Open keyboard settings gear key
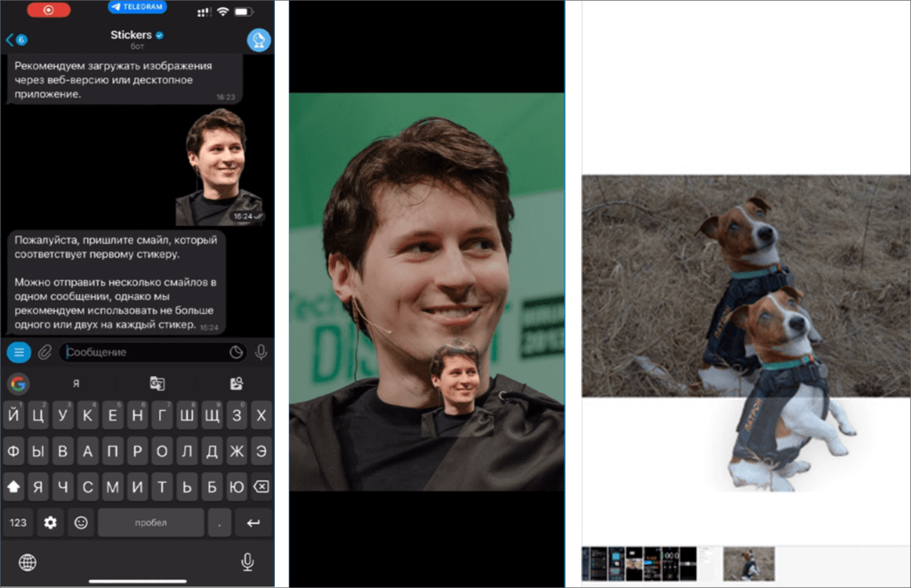This screenshot has width=911, height=588. point(51,522)
